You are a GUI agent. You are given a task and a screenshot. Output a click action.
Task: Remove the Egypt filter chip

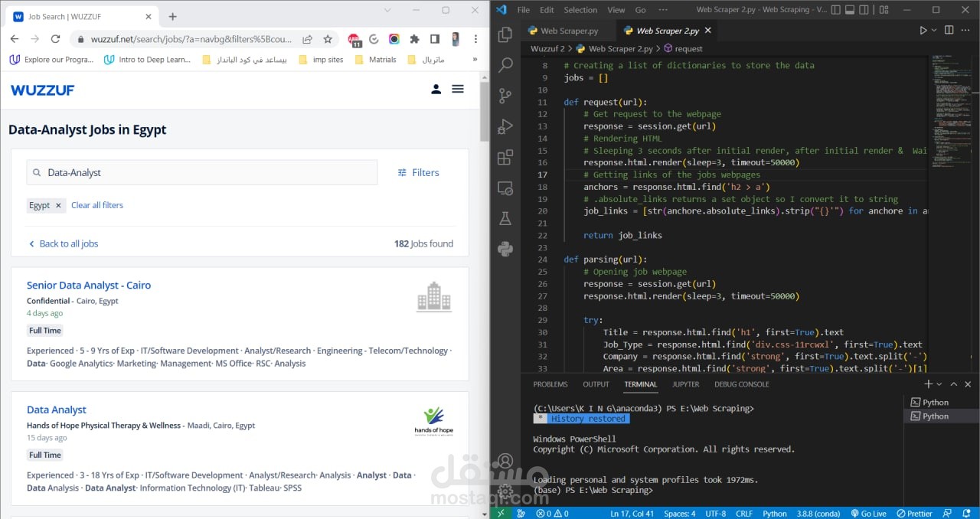(x=57, y=205)
